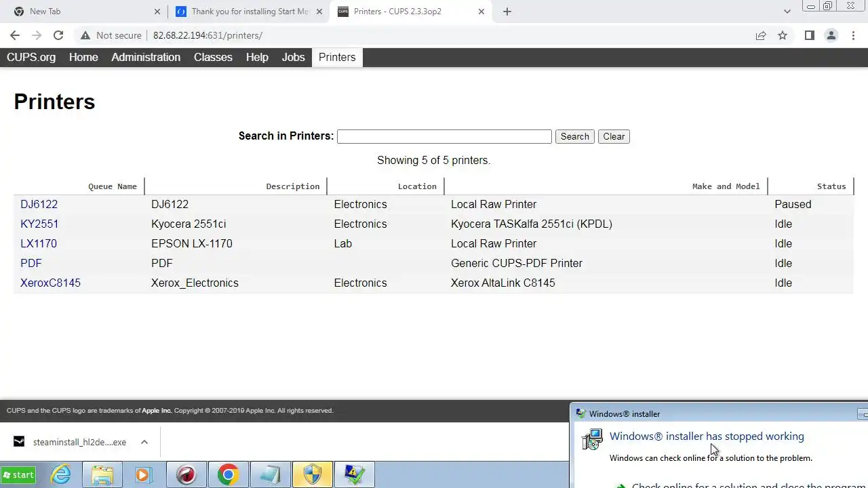The width and height of the screenshot is (868, 488).
Task: Click the Make and Model column header
Action: point(726,186)
